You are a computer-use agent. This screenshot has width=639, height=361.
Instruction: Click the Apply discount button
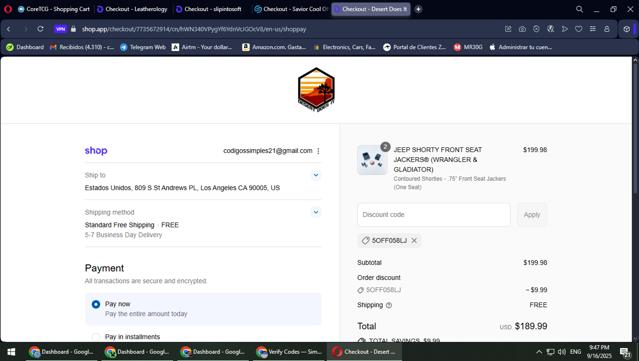click(532, 215)
